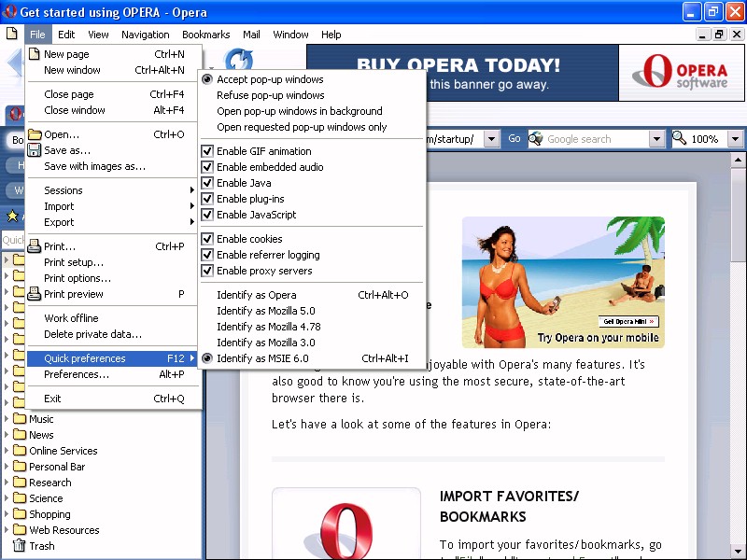
Task: Expand the Shopping folder tree arrow
Action: pos(7,514)
